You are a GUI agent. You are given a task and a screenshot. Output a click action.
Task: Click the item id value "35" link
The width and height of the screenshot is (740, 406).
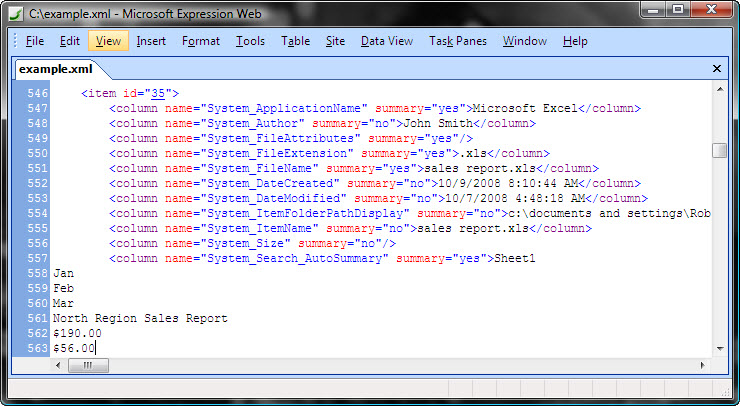[x=158, y=93]
